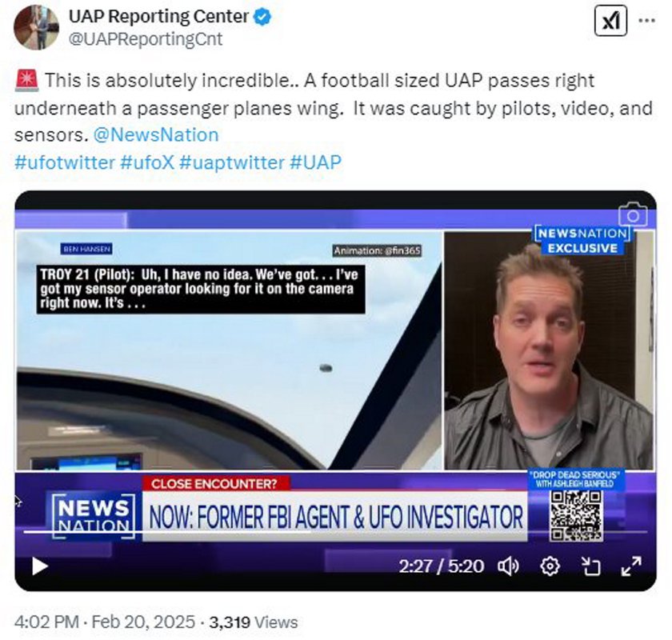This screenshot has width=672, height=640.
Task: Open the #ufotwitter hashtag
Action: pyautogui.click(x=65, y=162)
